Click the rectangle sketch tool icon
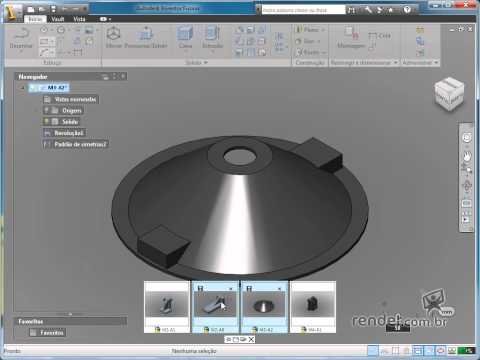This screenshot has height=360, width=480. (44, 41)
